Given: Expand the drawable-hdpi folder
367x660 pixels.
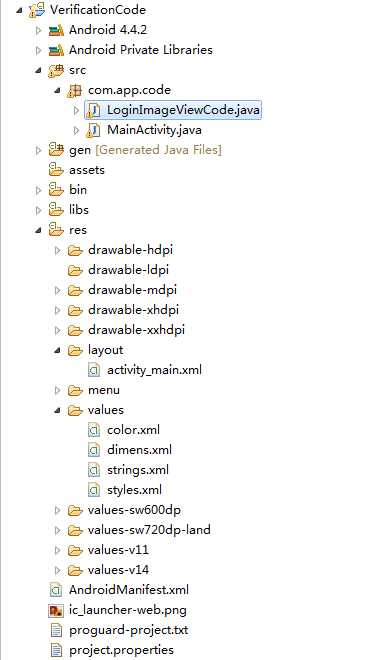Looking at the screenshot, I should [x=58, y=250].
